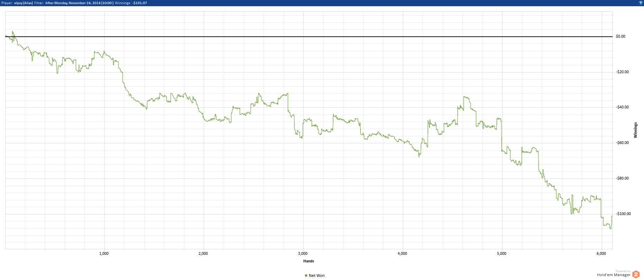Click the "Hands" axis title

coord(309,261)
